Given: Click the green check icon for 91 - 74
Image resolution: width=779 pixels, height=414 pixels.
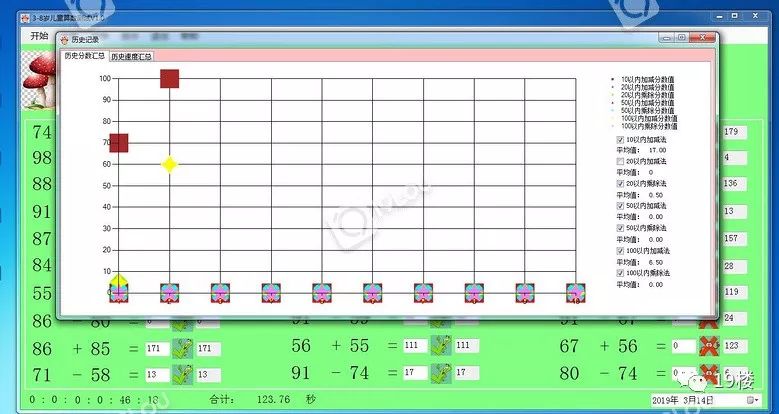Looking at the screenshot, I should 441,373.
